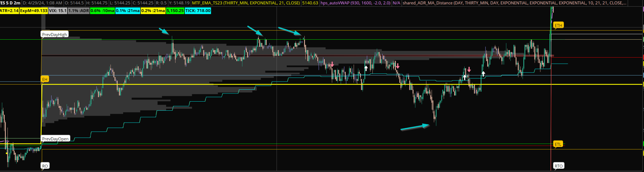
Task: Open the MTF_EMA_TS23 study title
Action: click(246, 3)
